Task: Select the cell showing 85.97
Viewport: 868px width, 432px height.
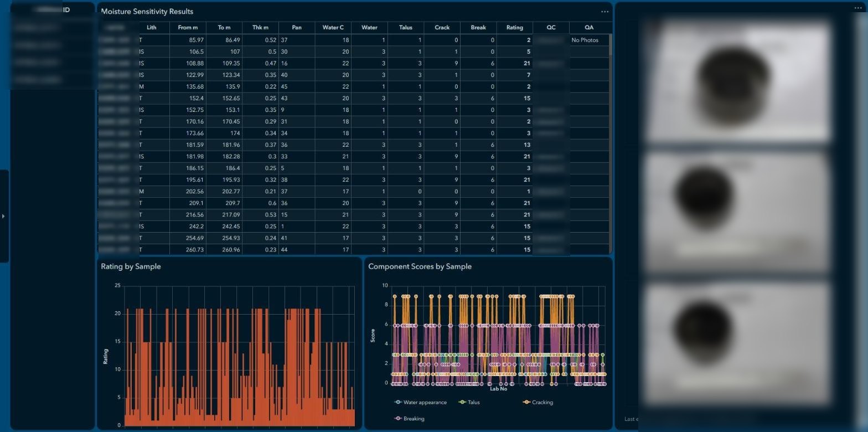Action: click(188, 40)
